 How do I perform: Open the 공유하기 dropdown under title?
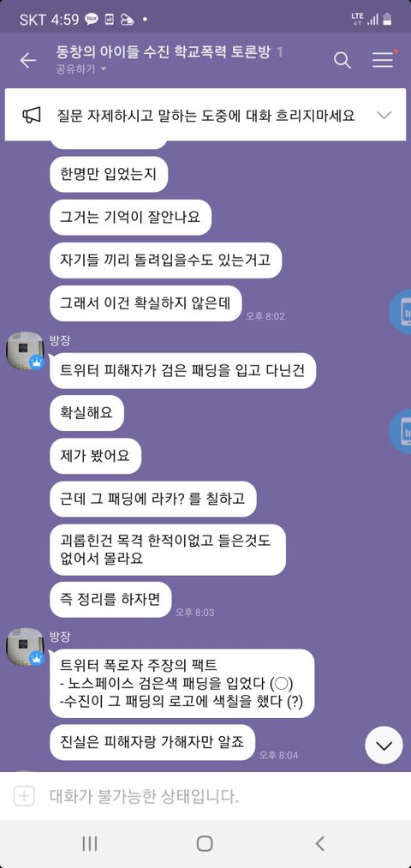click(81, 69)
